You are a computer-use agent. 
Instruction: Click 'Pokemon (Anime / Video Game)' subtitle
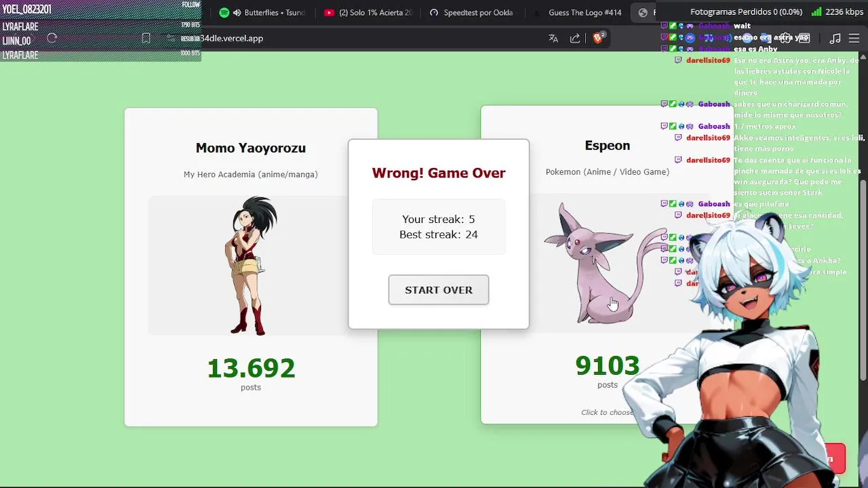click(x=608, y=171)
